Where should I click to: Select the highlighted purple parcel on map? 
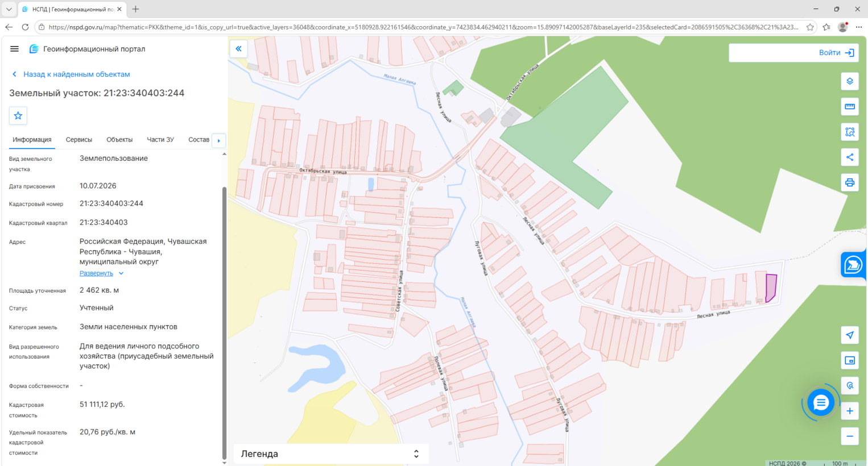click(771, 288)
